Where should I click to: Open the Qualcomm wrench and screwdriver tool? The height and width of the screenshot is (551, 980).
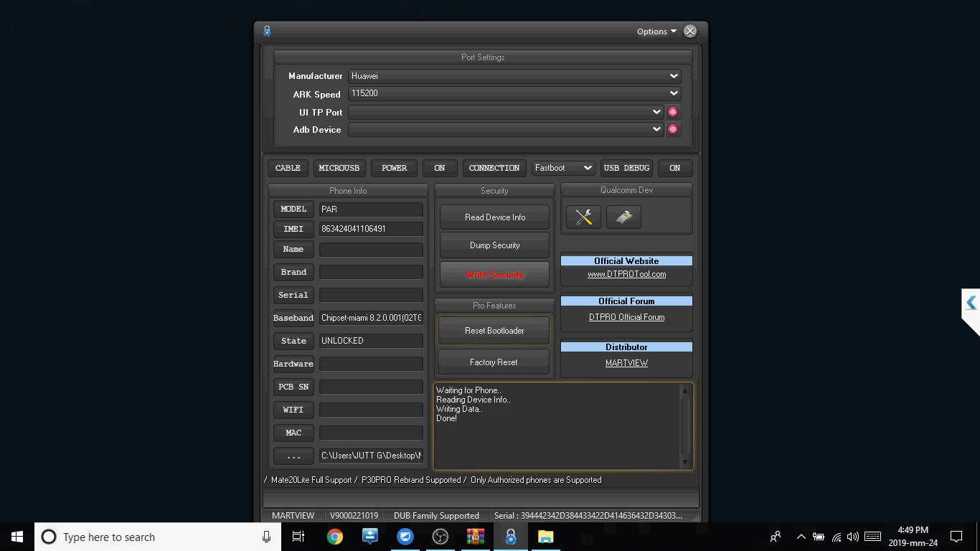coord(583,217)
